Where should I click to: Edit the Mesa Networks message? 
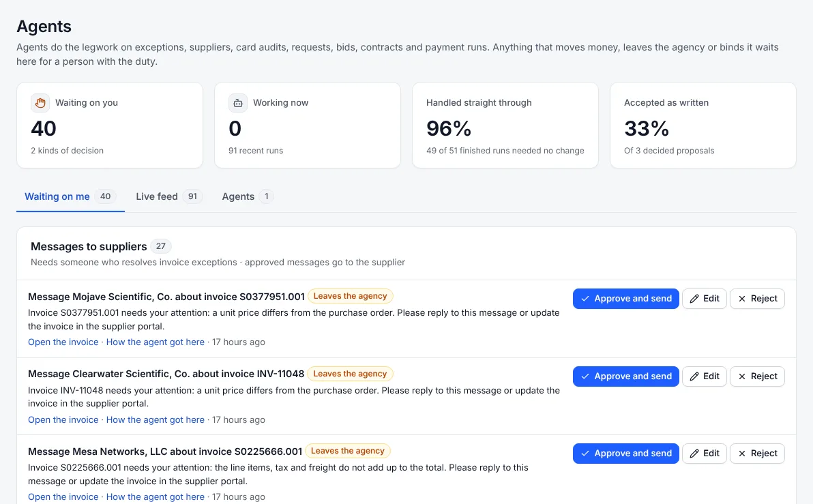point(705,454)
